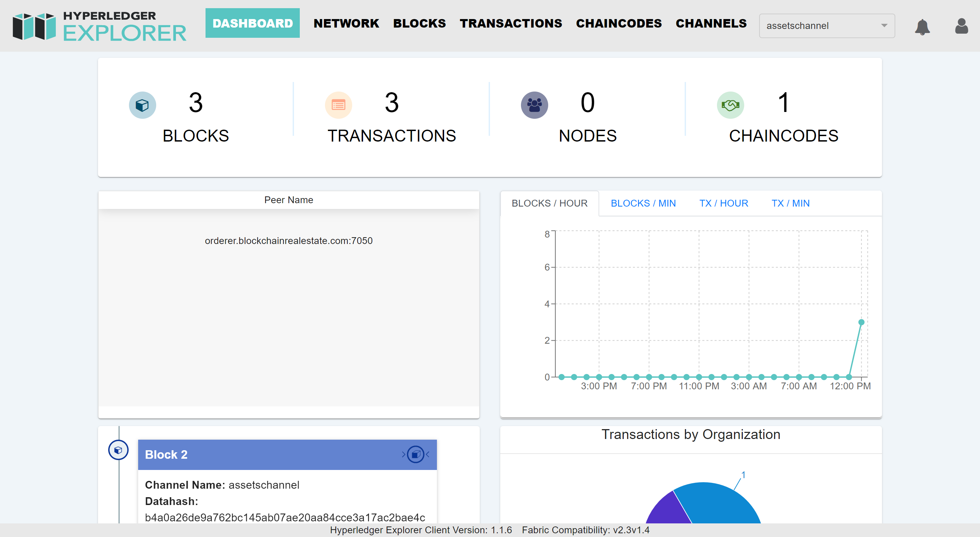Open the assetschannel channel dropdown
This screenshot has width=980, height=537.
click(x=818, y=26)
